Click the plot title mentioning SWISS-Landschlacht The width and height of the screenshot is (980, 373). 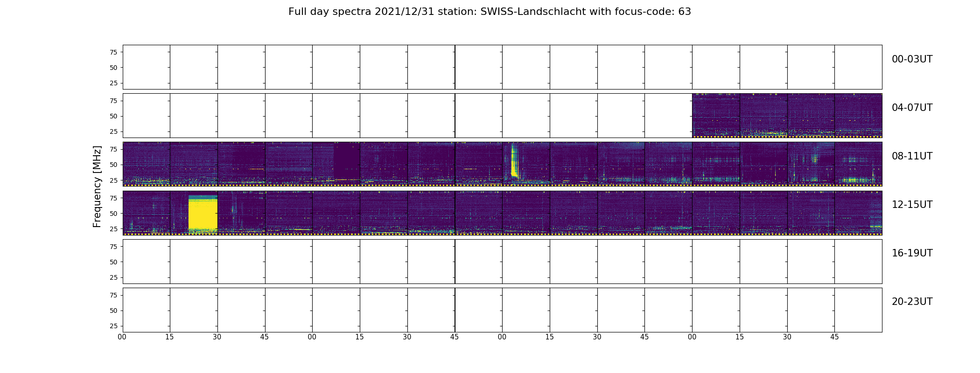[490, 12]
